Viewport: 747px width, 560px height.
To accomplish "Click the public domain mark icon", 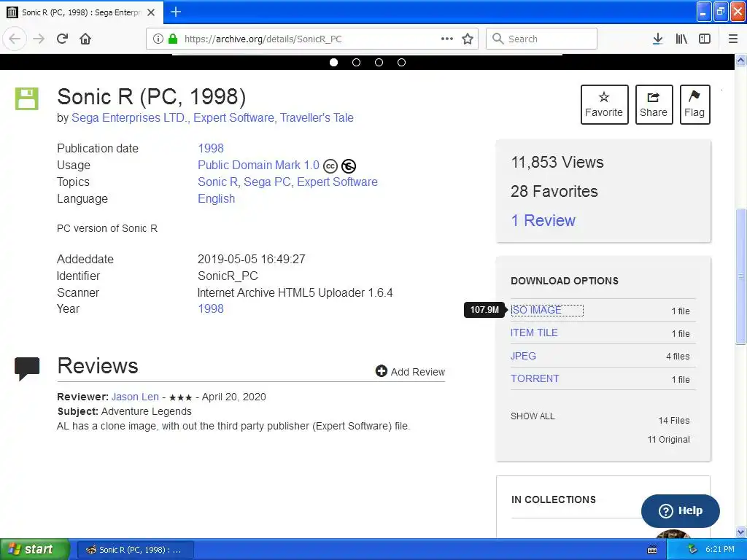I will click(348, 166).
